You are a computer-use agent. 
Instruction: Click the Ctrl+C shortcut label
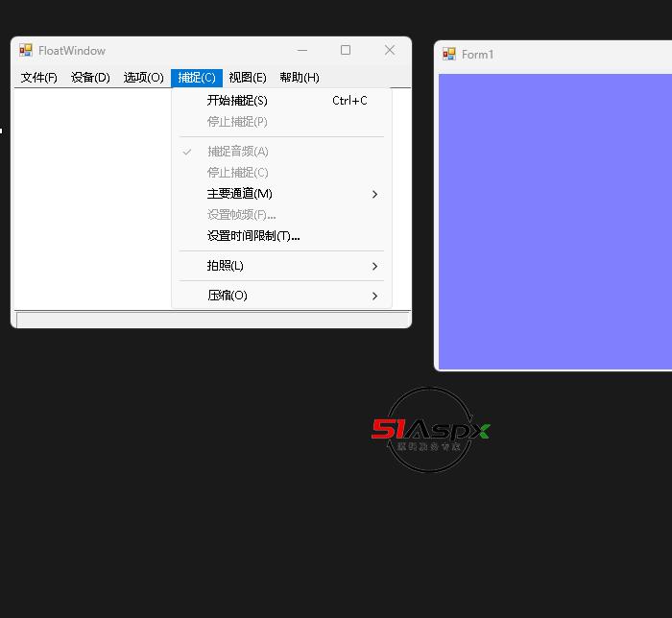click(349, 101)
